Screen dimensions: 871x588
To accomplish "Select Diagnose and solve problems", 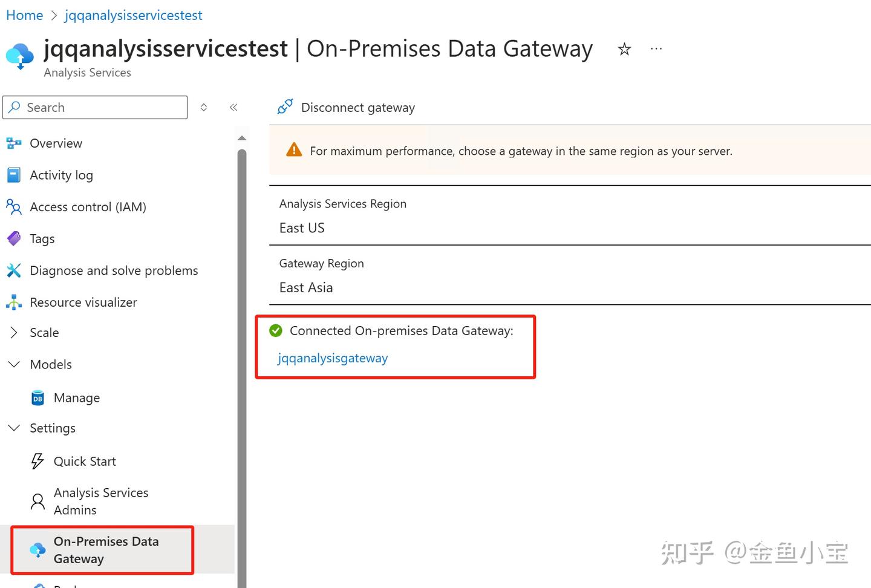I will pos(114,270).
